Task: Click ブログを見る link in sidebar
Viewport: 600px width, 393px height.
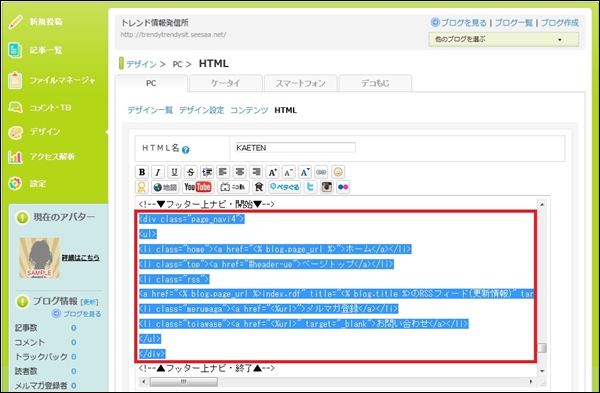Action: [82, 314]
